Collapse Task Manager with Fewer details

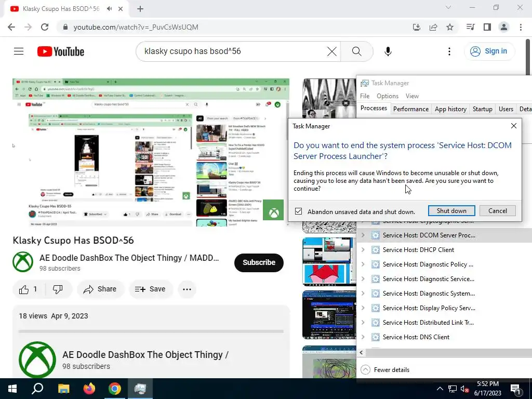point(385,370)
